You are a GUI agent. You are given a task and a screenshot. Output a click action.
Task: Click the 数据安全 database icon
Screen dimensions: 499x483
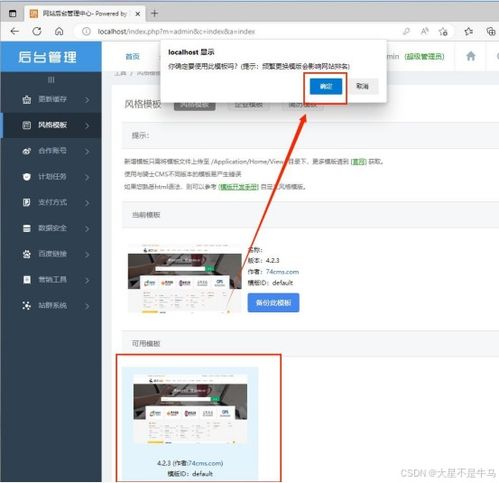point(27,228)
